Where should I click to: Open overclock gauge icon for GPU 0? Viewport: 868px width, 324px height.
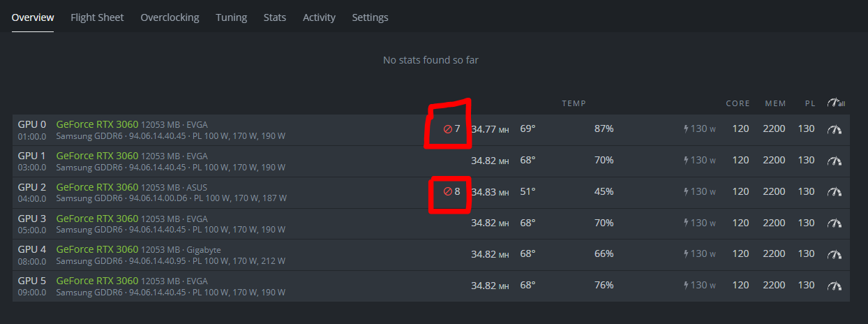click(x=835, y=129)
